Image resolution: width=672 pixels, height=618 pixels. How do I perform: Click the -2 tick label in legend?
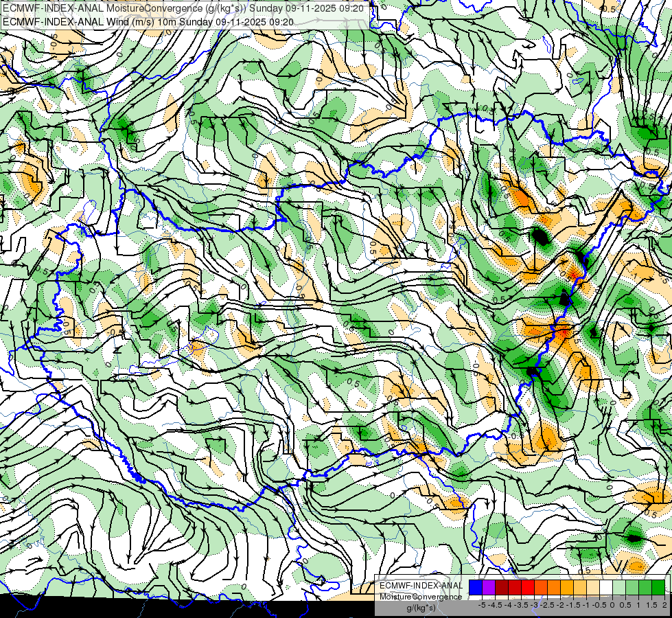coord(560,605)
